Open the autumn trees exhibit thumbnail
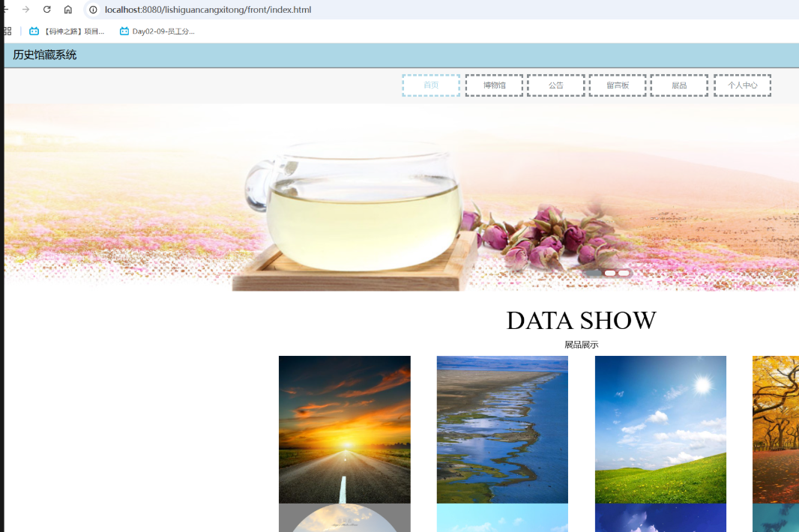Image resolution: width=799 pixels, height=532 pixels. pyautogui.click(x=776, y=429)
